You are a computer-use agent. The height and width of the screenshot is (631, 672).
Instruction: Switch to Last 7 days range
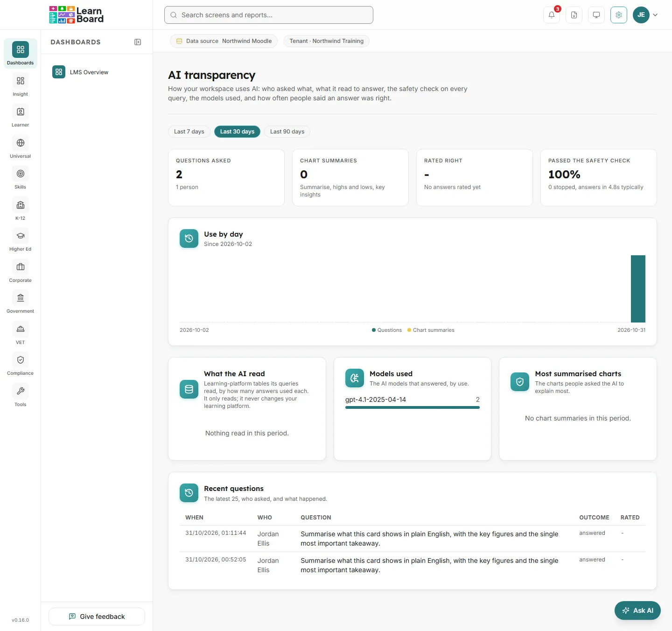(x=189, y=132)
